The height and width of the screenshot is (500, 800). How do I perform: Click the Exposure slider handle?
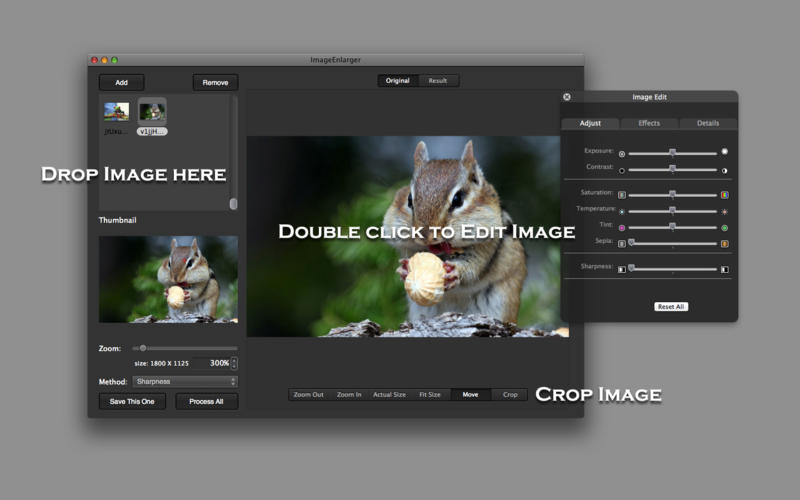pyautogui.click(x=672, y=153)
